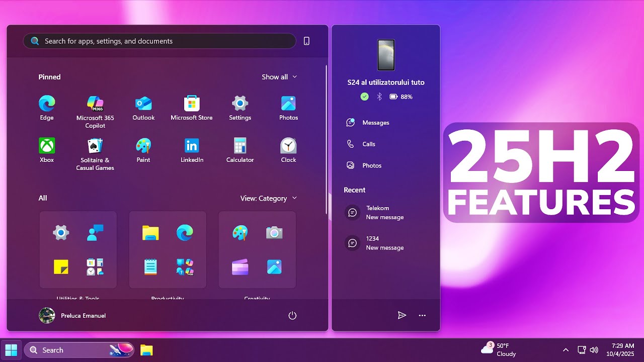Image resolution: width=644 pixels, height=362 pixels.
Task: Toggle the phone panel icon beside search
Action: (x=306, y=41)
